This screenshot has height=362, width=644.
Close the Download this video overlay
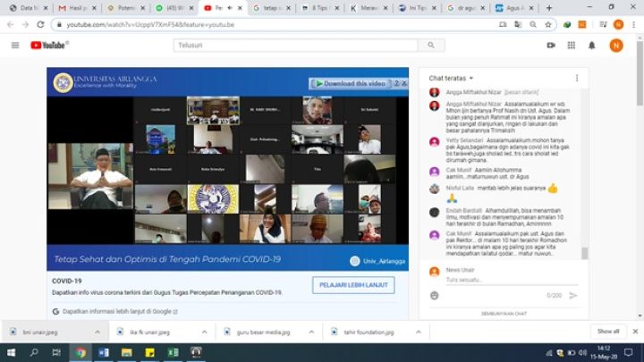click(x=404, y=83)
